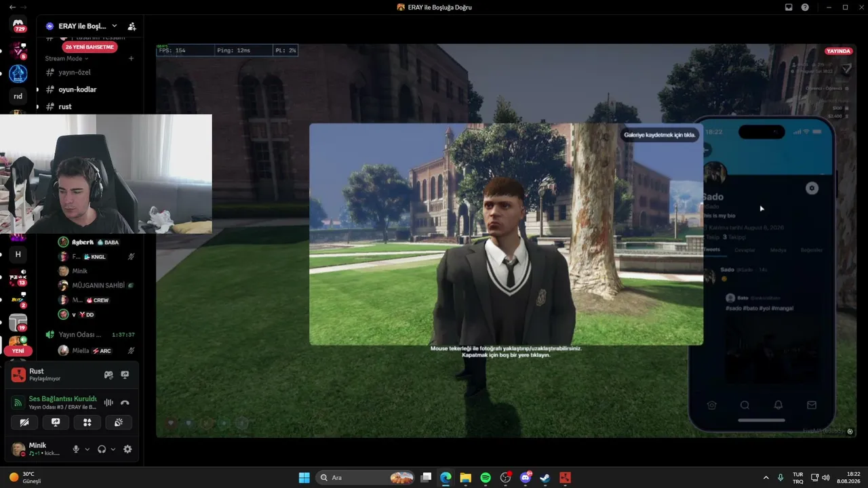Open the server with 13 notifications badge
The width and height of the screenshot is (868, 488).
(x=18, y=278)
